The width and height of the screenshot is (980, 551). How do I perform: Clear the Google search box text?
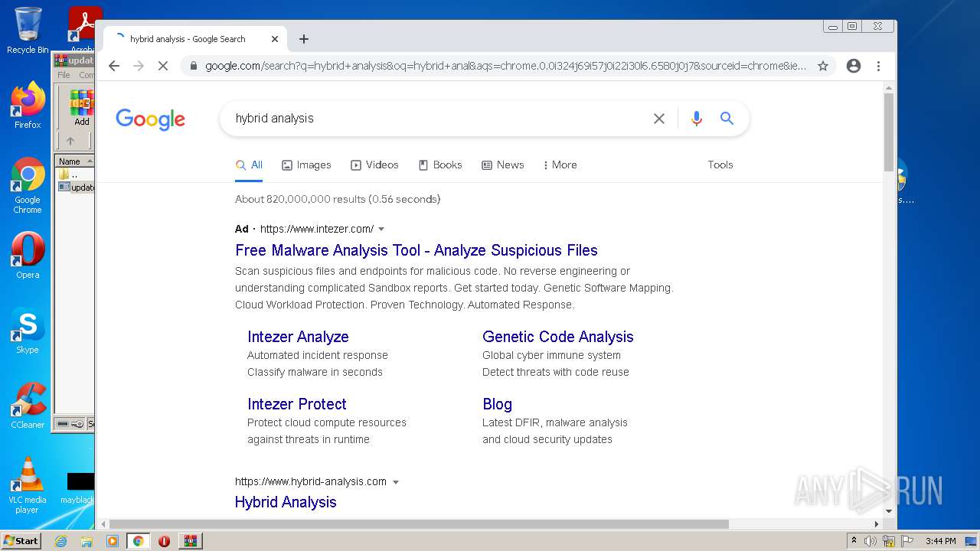click(x=658, y=119)
